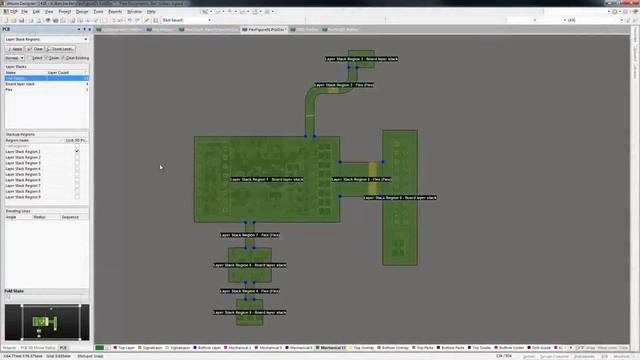Click the Zoom Level button
The height and width of the screenshot is (360, 640).
pos(60,49)
